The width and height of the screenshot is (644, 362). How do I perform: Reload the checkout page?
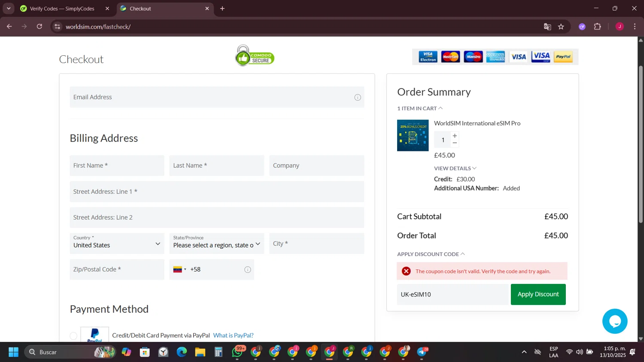click(x=39, y=27)
